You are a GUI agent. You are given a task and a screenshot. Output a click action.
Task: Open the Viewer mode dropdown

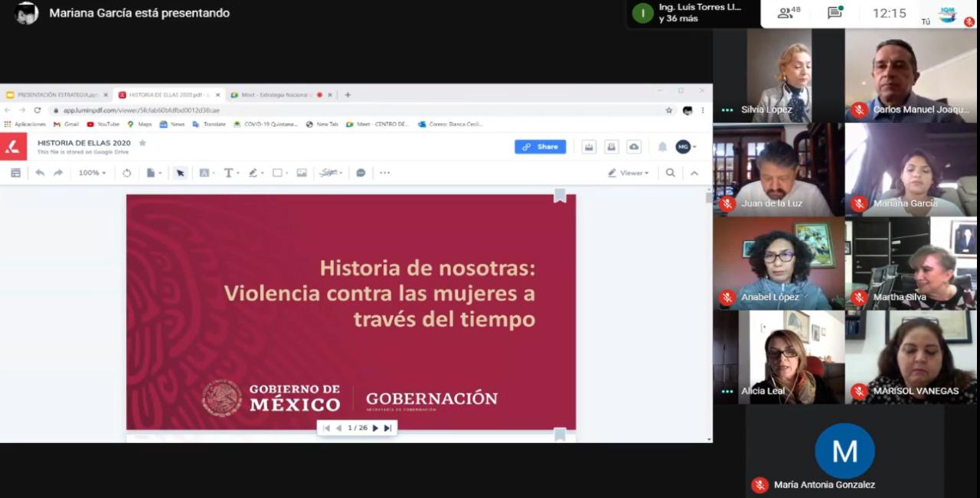coord(629,173)
